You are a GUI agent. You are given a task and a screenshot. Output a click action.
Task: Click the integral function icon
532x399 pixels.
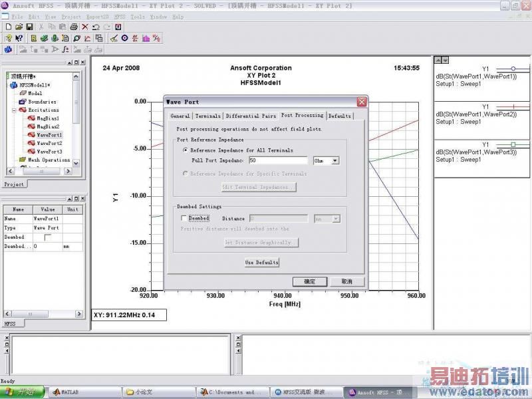65,49
